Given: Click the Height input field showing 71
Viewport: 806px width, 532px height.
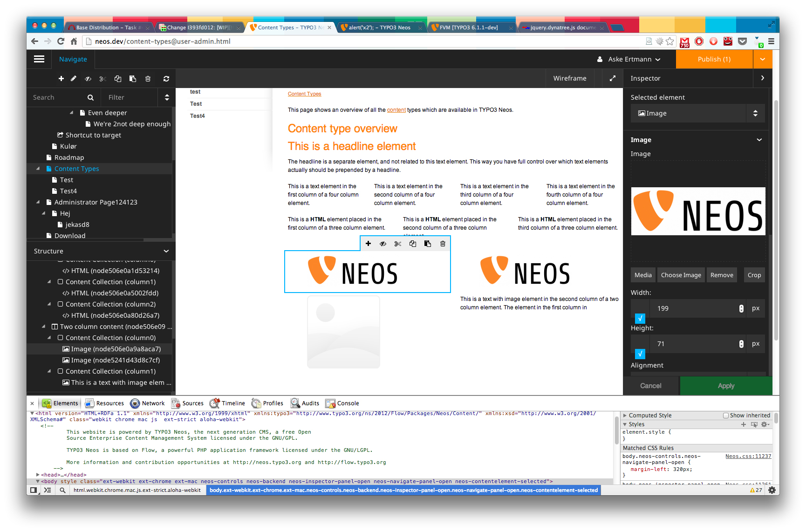Looking at the screenshot, I should pos(694,344).
